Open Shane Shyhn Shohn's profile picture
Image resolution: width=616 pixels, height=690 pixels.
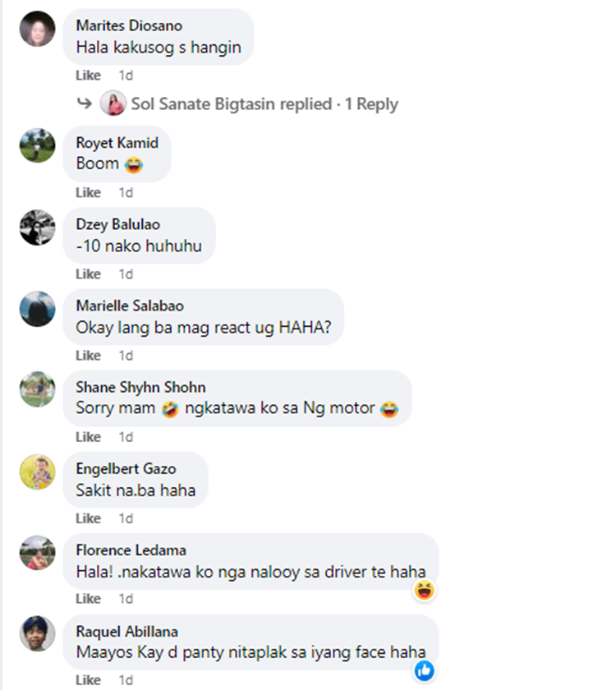38,389
